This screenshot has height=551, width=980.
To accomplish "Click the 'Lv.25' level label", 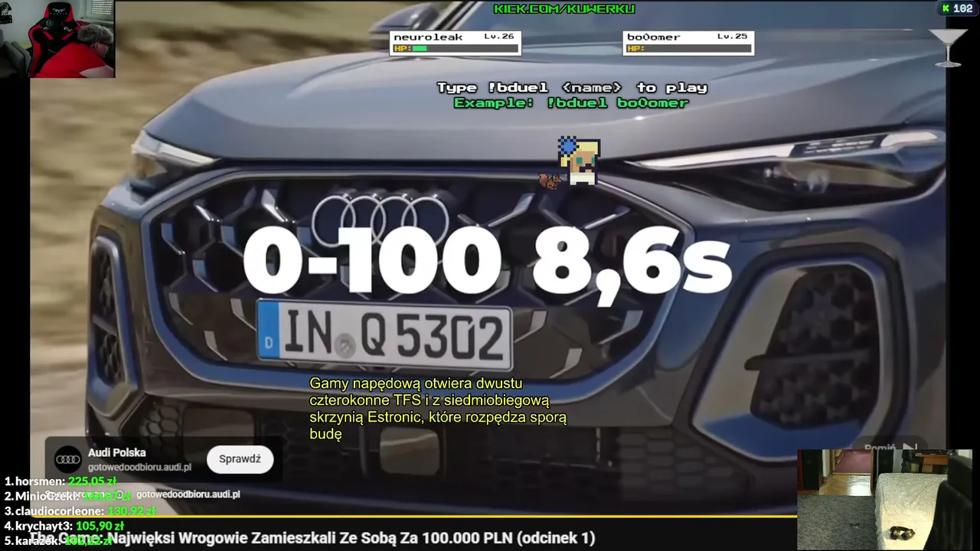I will click(x=732, y=37).
